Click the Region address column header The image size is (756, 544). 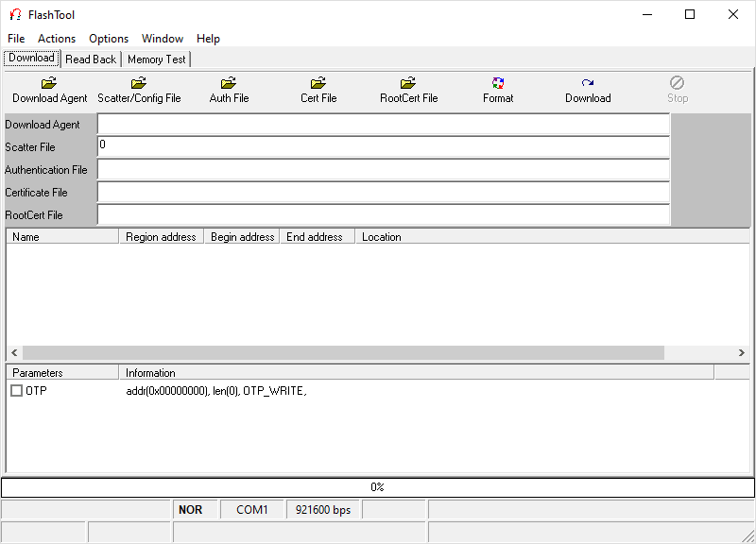161,237
